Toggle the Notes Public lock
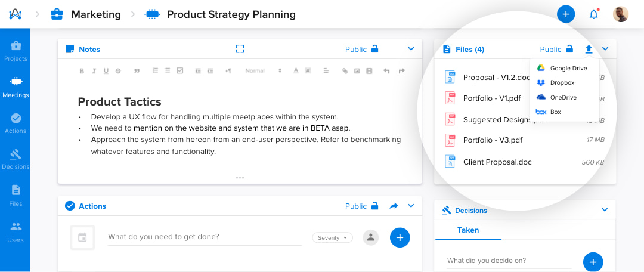644x272 pixels. tap(374, 49)
